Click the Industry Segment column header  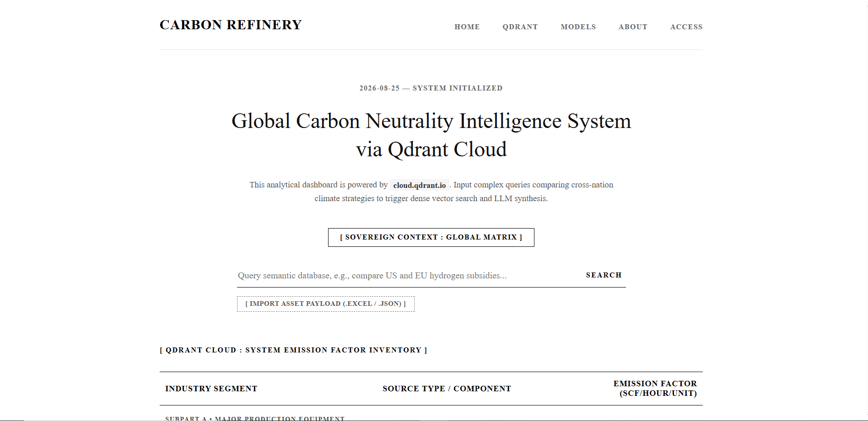(211, 389)
